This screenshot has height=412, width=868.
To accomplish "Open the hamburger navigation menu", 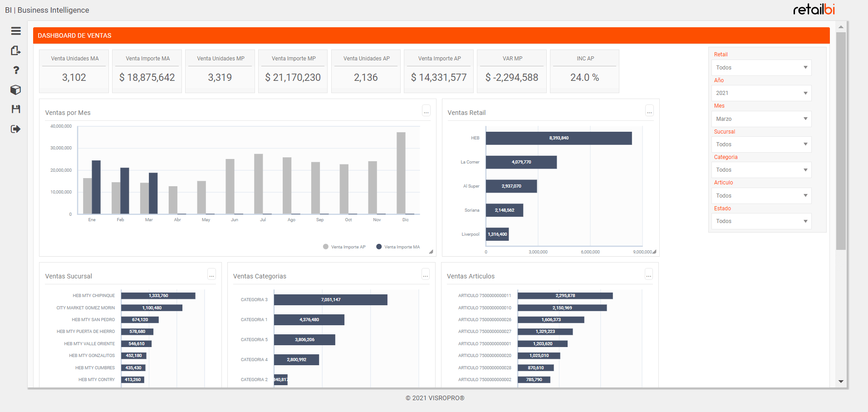I will [15, 31].
